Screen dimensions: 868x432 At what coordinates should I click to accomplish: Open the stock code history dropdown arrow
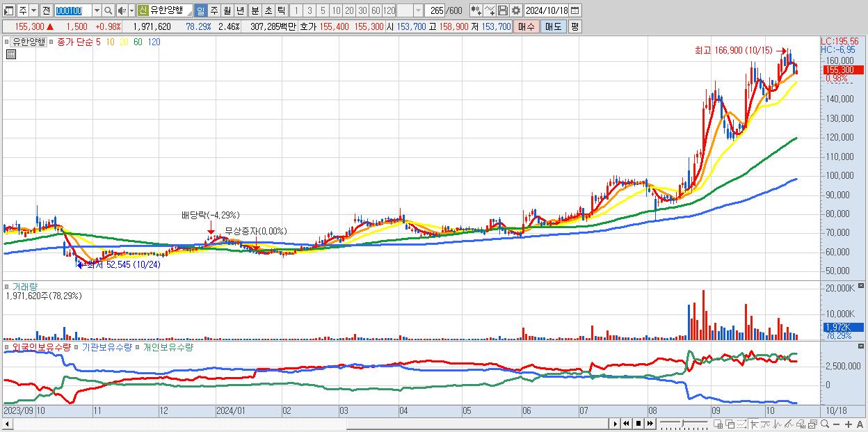click(x=97, y=10)
